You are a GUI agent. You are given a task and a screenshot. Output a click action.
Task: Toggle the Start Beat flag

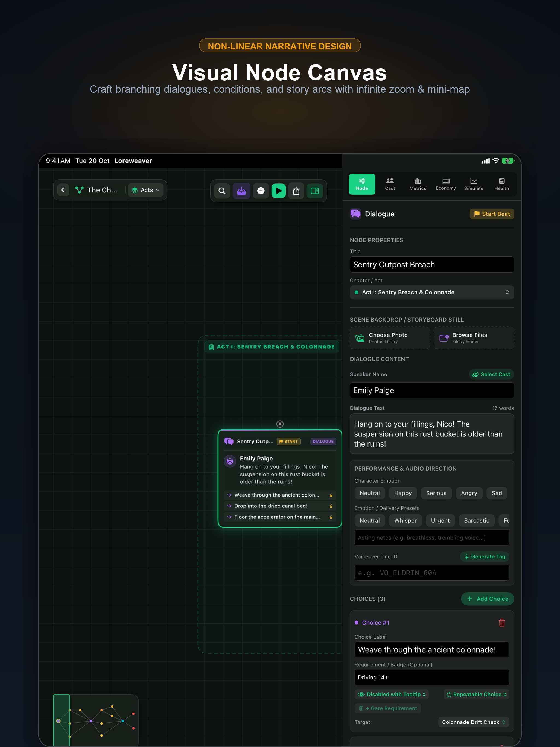coord(492,214)
